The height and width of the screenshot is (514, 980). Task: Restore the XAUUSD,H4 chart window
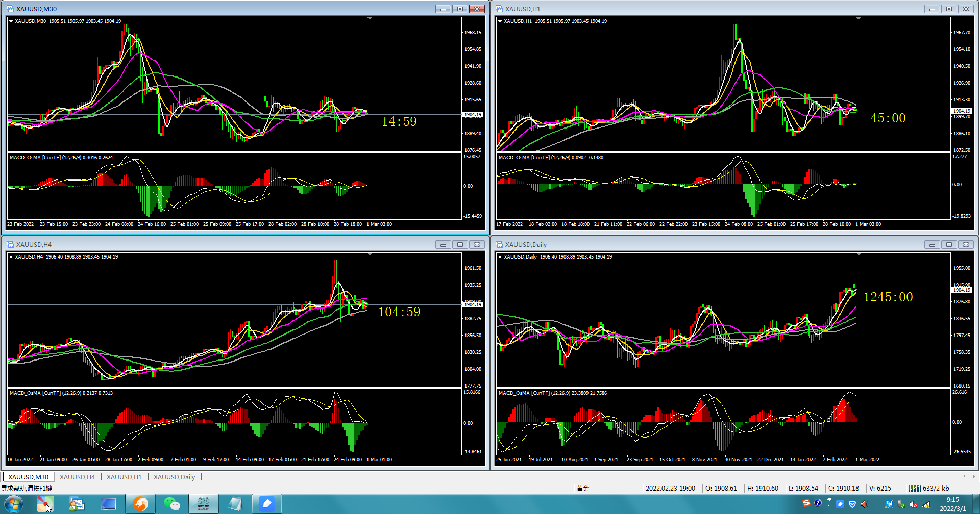coord(460,244)
